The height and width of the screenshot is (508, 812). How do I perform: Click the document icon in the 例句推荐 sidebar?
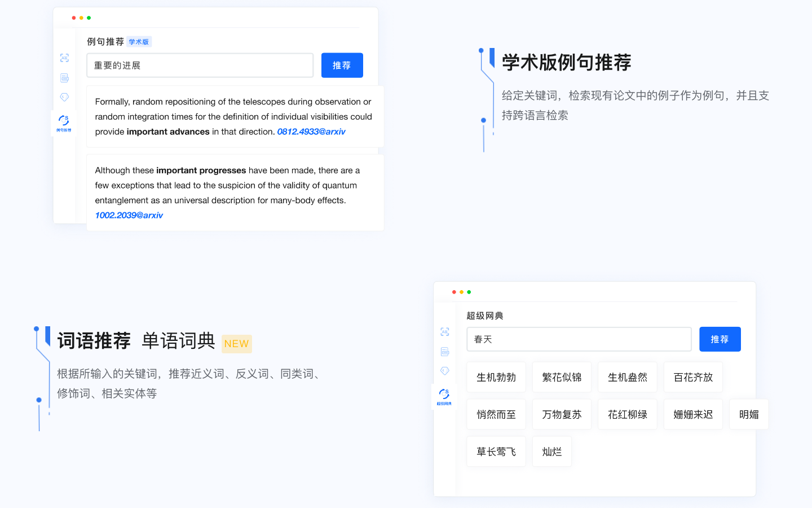point(64,78)
